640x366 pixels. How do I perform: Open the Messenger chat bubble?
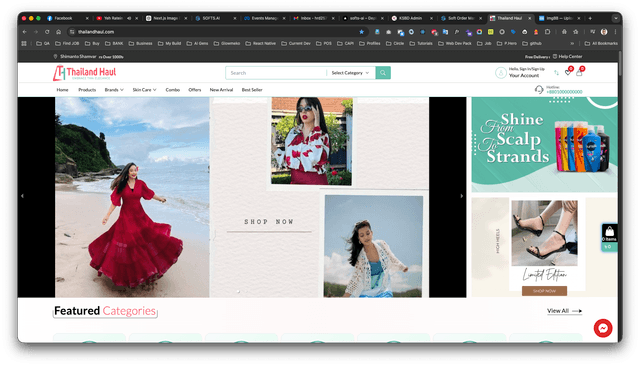603,328
